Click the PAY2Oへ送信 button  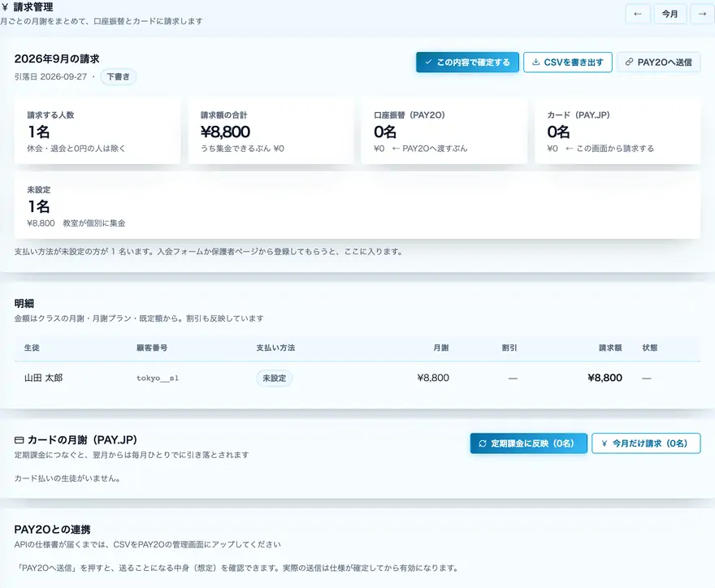pyautogui.click(x=658, y=62)
